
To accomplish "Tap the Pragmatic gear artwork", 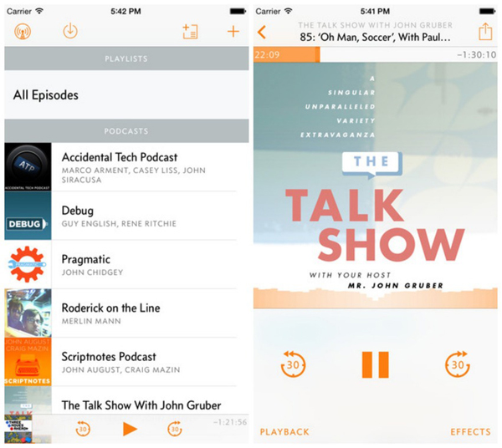I will pos(28,264).
